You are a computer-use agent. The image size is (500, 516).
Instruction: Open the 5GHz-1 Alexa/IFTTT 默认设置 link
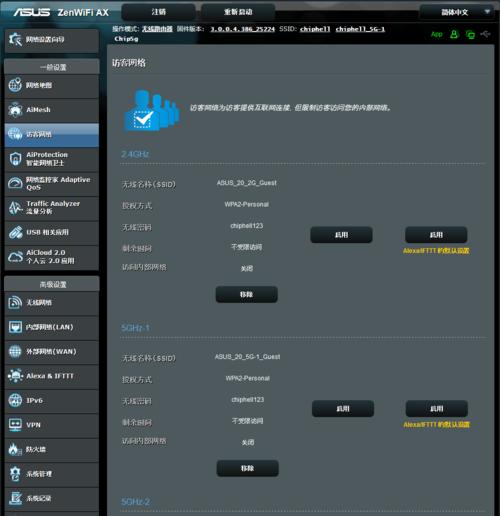pyautogui.click(x=437, y=425)
